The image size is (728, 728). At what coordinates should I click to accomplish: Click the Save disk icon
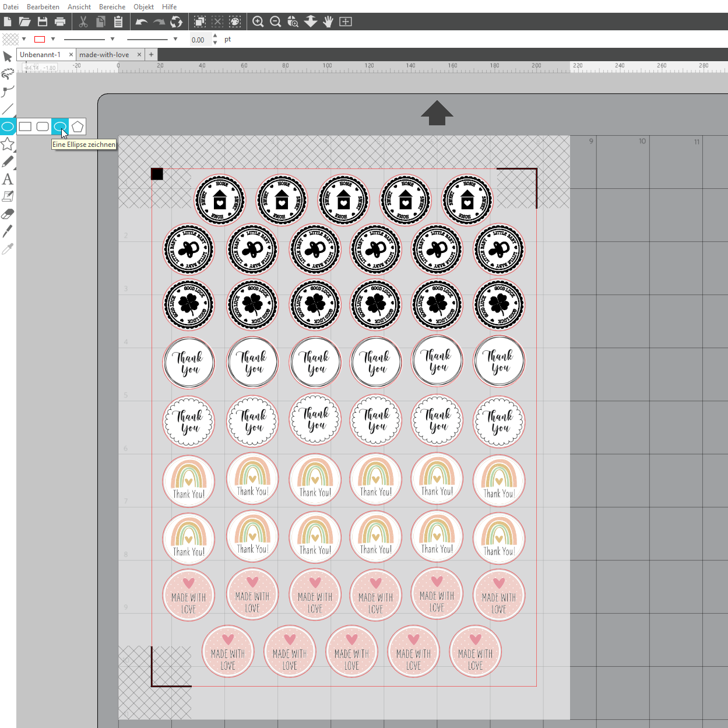click(x=43, y=22)
